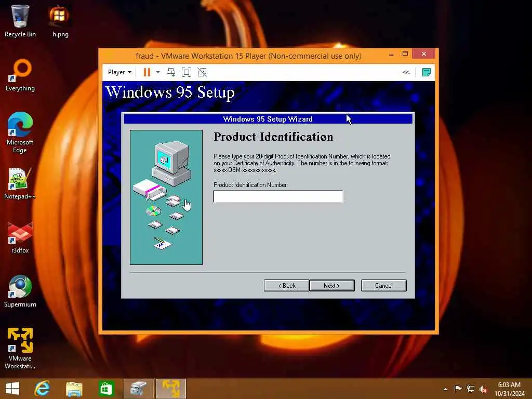Continue setup with the Next button
The image size is (532, 399).
pyautogui.click(x=332, y=286)
